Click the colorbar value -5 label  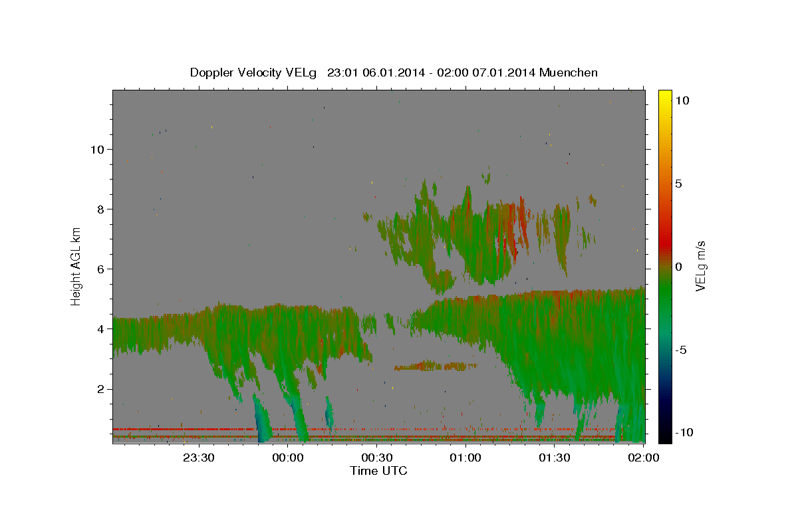(682, 350)
